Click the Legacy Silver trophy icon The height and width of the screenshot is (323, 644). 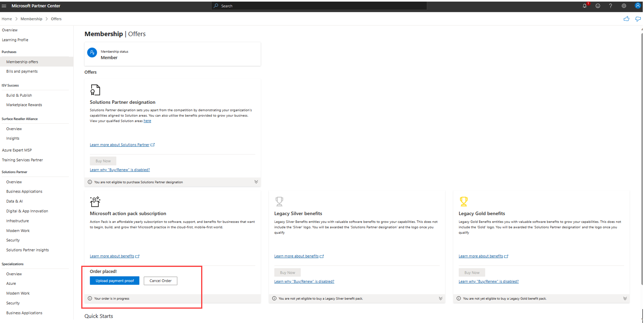tap(280, 201)
